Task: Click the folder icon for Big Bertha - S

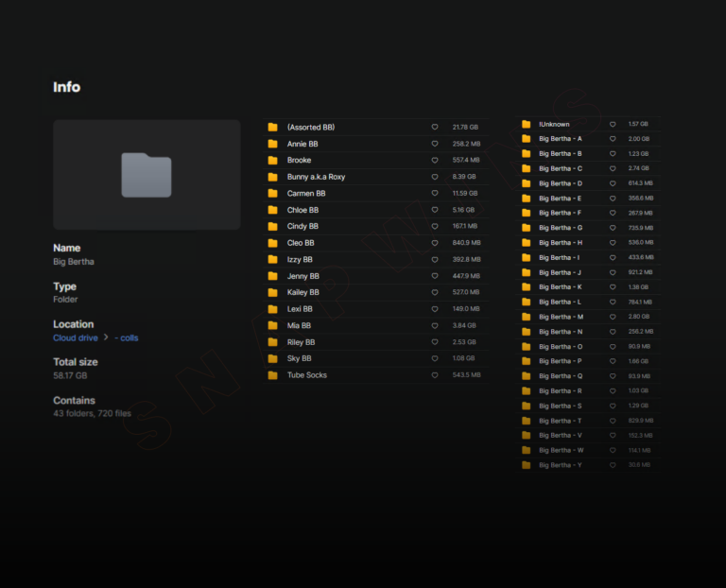Action: coord(526,406)
